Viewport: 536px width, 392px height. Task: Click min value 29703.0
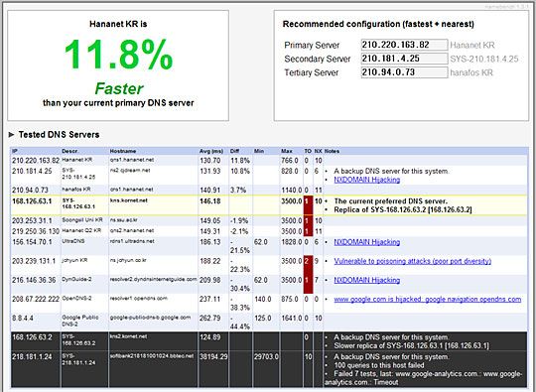[x=266, y=357]
